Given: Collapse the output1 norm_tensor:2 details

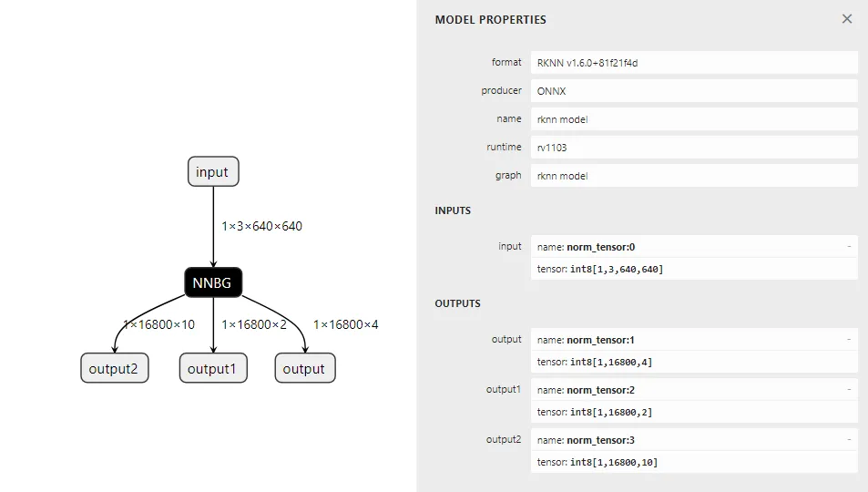Looking at the screenshot, I should point(849,390).
